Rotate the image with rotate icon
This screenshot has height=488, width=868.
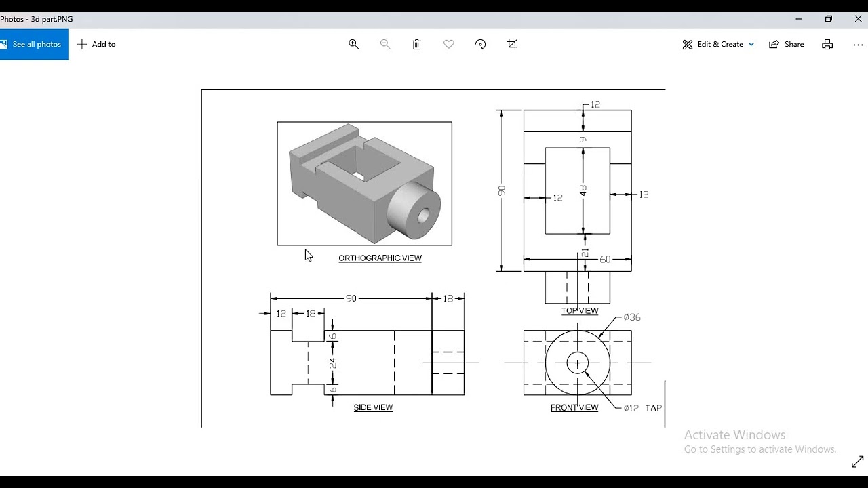481,44
